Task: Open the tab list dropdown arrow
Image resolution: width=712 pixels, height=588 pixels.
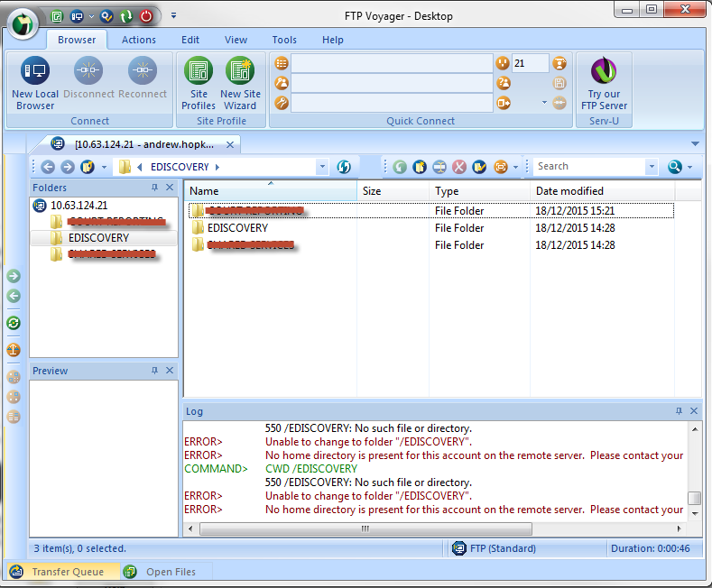Action: pos(695,143)
